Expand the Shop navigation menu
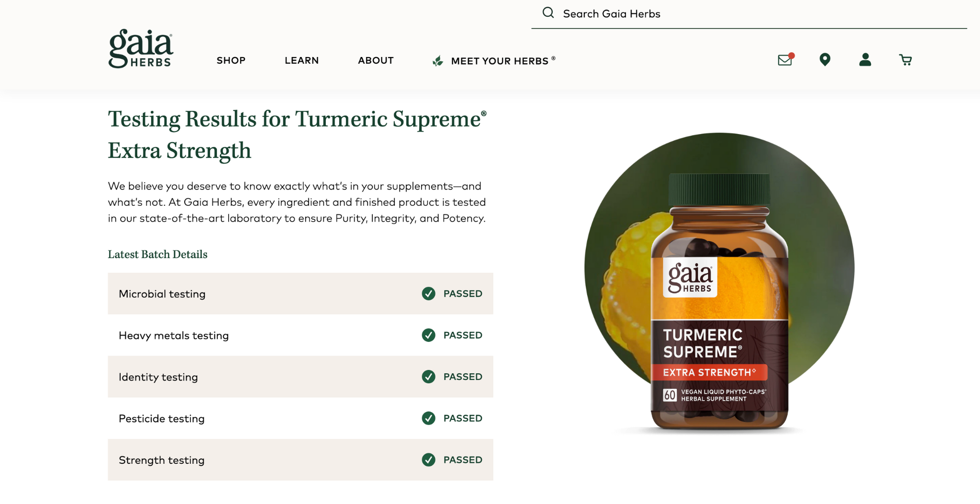 coord(231,60)
